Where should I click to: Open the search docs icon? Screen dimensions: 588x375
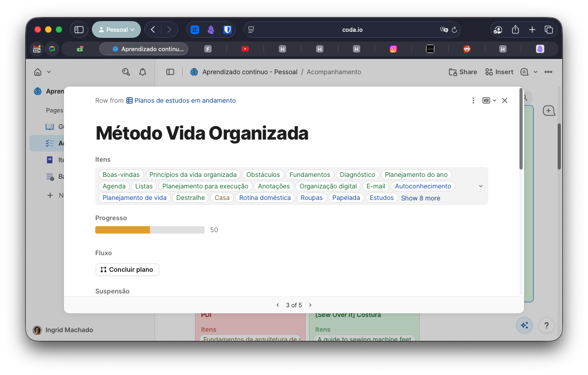126,72
